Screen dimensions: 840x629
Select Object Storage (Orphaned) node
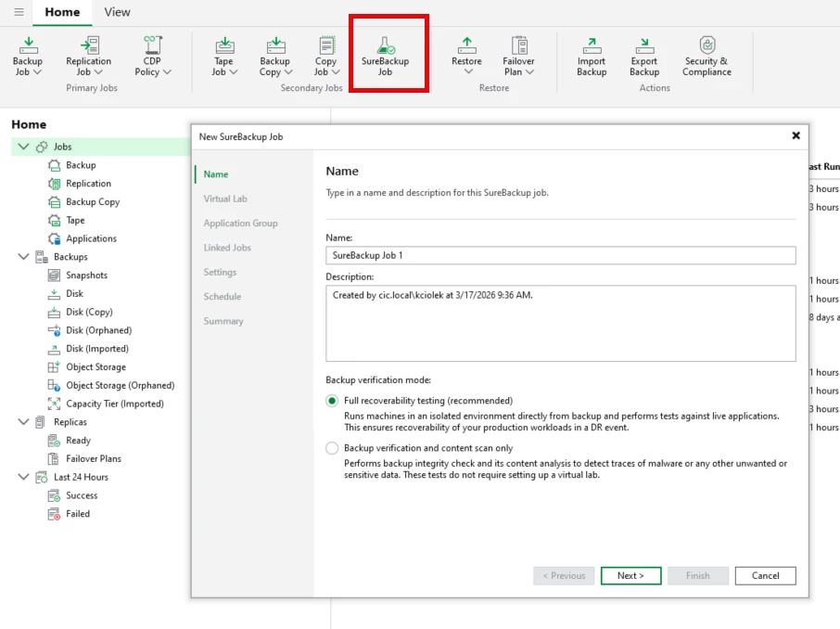click(x=120, y=385)
